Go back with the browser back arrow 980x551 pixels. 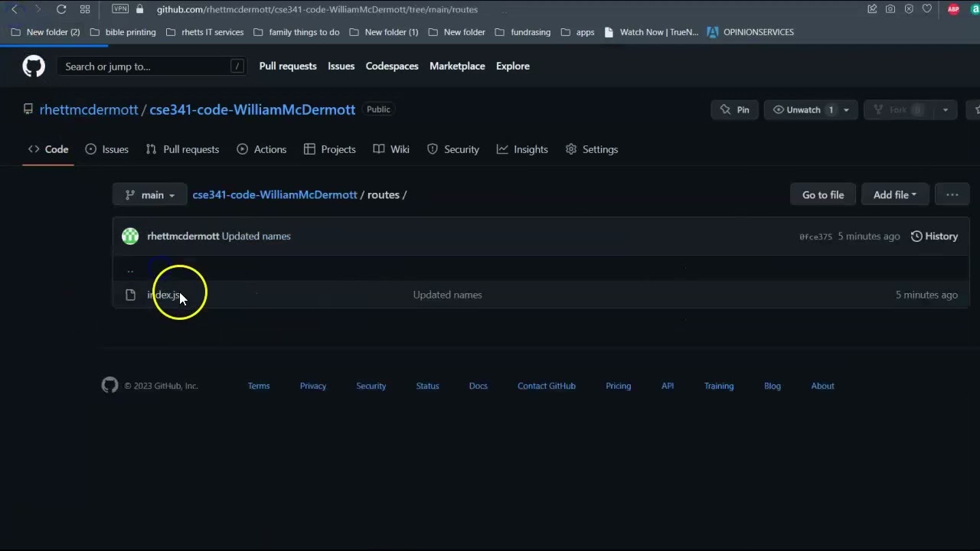pyautogui.click(x=15, y=9)
